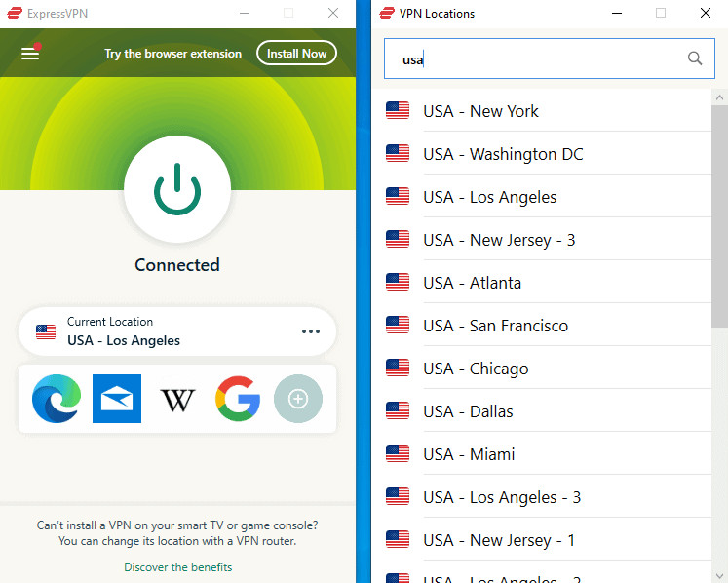Image resolution: width=728 pixels, height=583 pixels.
Task: Focus the location search field containing usa
Action: pos(550,58)
